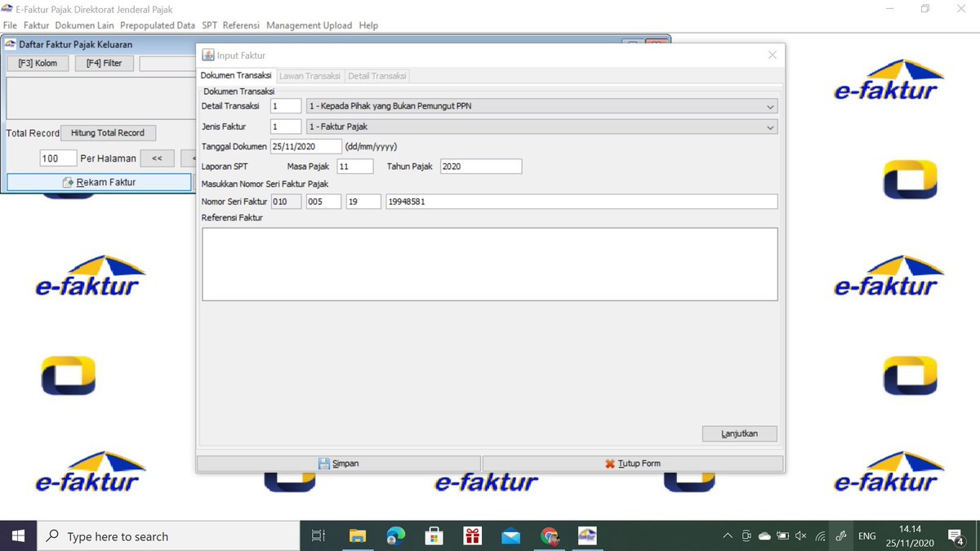Select the Lawan Transaksi tab
Viewport: 980px width, 551px height.
point(310,76)
